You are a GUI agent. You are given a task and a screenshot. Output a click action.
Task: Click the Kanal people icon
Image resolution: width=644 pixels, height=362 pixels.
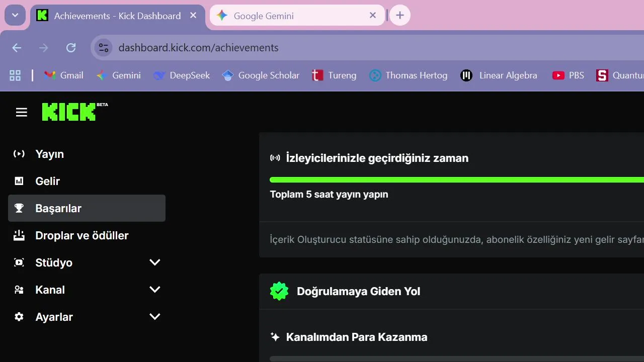(19, 290)
